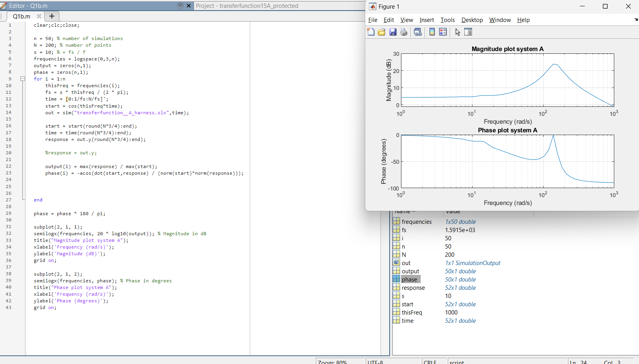Open the Tools menu in Figure 1
This screenshot has height=364, width=639.
(447, 20)
